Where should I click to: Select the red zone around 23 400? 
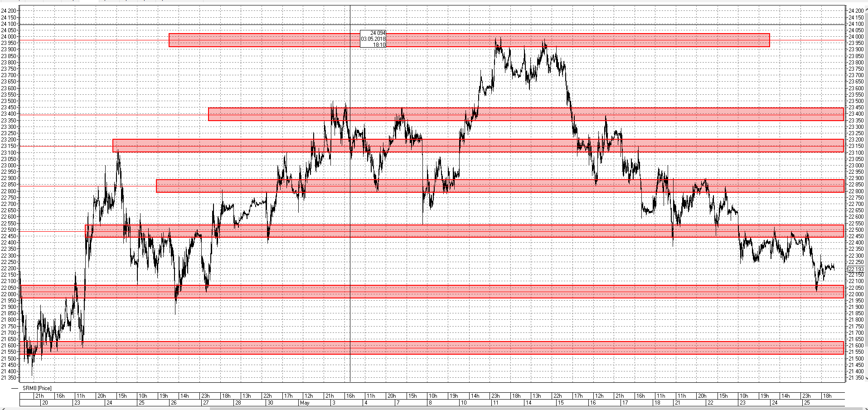click(x=526, y=114)
